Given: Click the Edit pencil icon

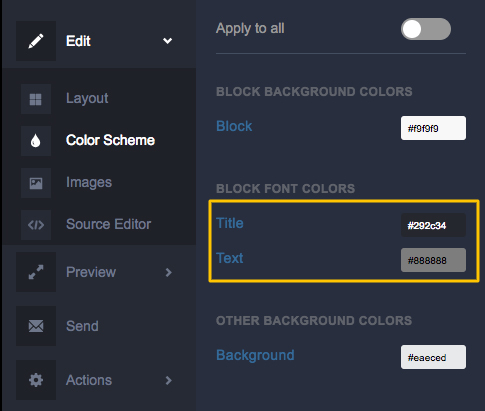Looking at the screenshot, I should (x=36, y=41).
